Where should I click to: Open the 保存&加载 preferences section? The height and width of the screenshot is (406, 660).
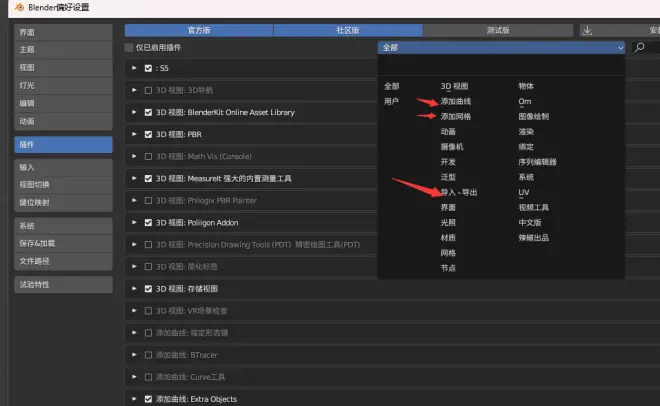pos(64,244)
